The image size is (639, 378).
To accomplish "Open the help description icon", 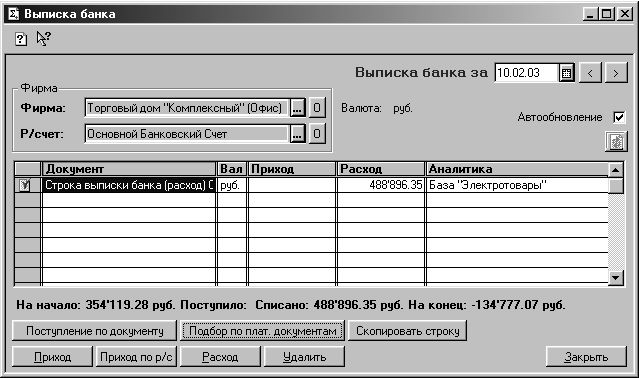I will click(21, 39).
